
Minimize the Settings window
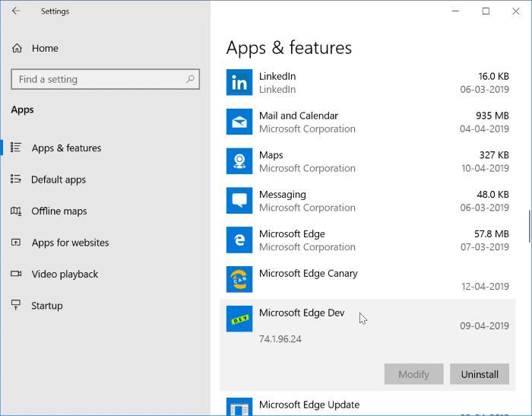[x=456, y=11]
